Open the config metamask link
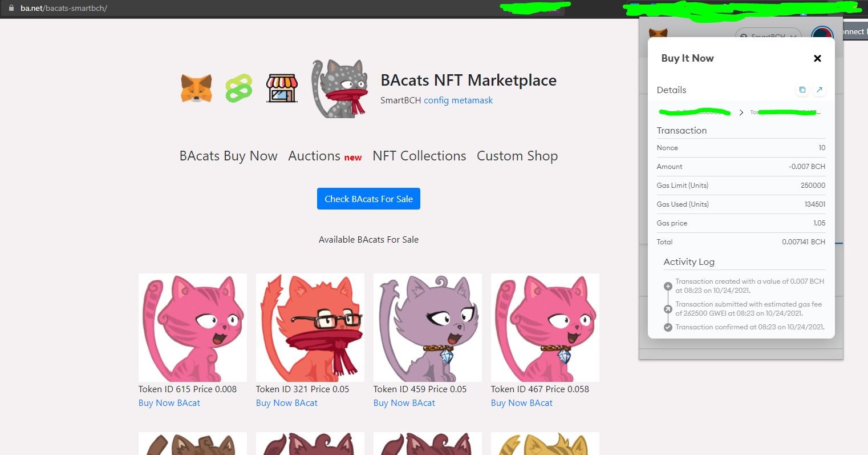The height and width of the screenshot is (455, 868). (x=458, y=100)
